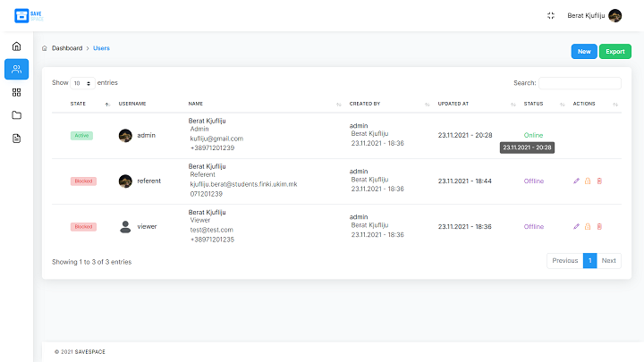
Task: Select page 1 in pagination
Action: [x=589, y=261]
